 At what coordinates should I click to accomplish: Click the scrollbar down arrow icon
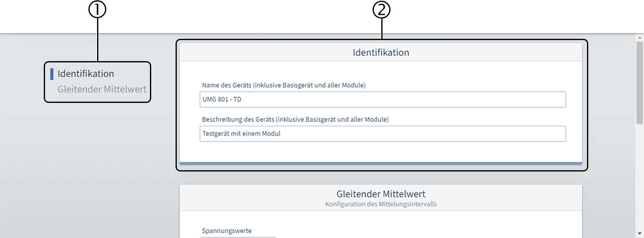638,234
